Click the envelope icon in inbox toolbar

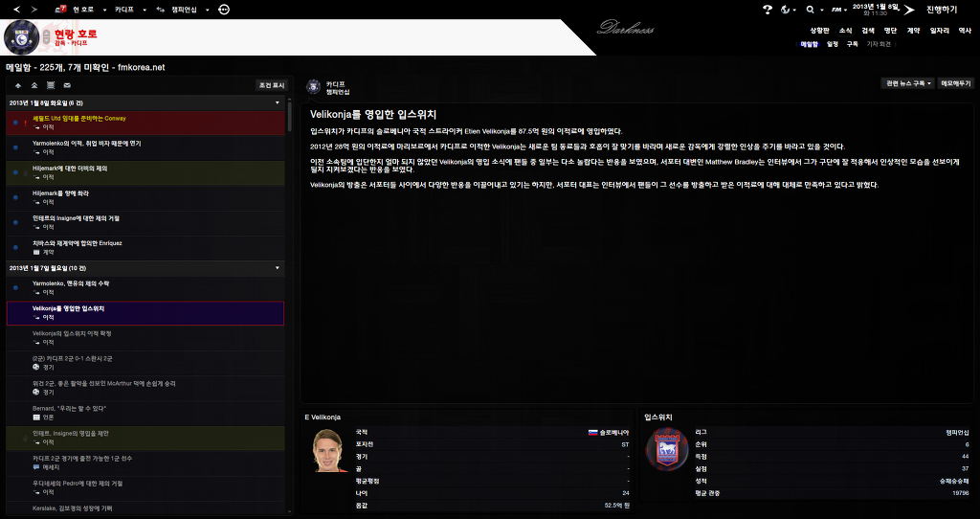pos(67,85)
